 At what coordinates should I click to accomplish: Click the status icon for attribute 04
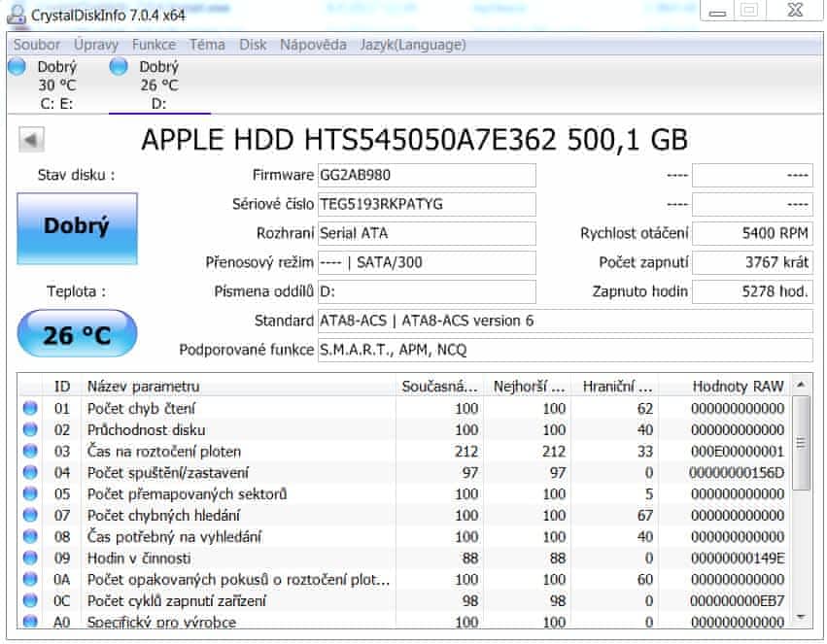click(x=30, y=472)
